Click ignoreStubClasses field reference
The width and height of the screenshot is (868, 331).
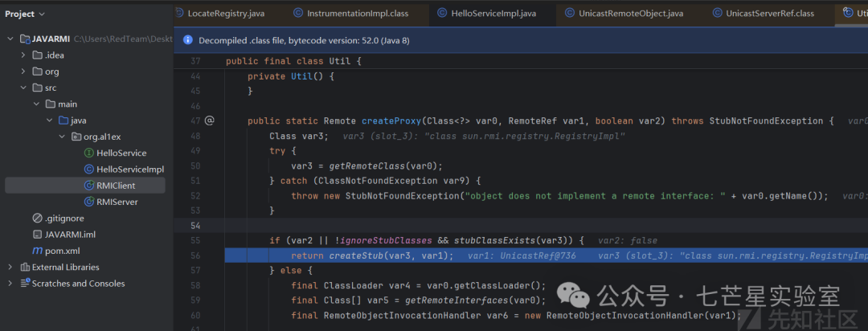(x=387, y=240)
